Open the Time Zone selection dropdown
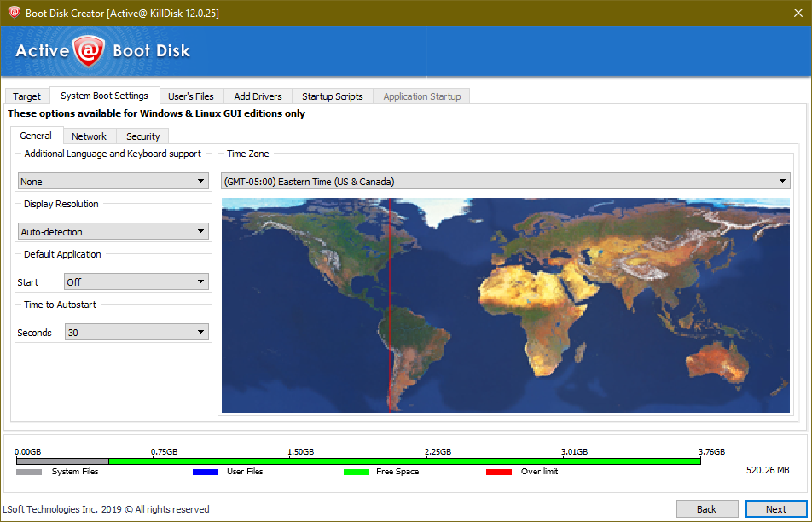This screenshot has width=812, height=522. coord(506,182)
